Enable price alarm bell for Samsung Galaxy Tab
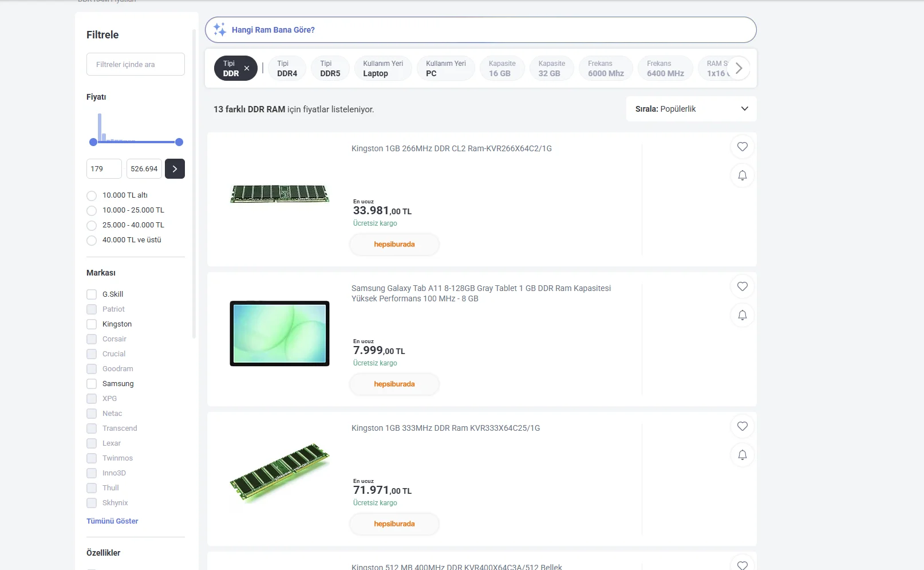 coord(742,315)
